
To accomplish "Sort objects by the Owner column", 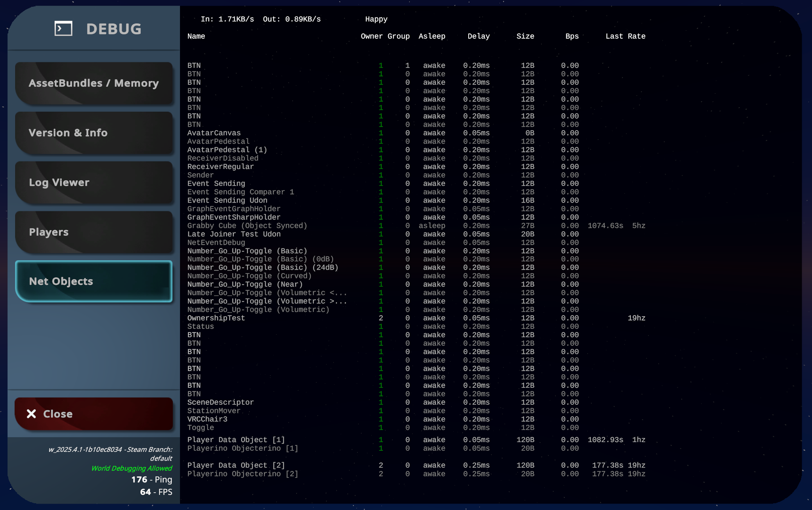I will click(x=372, y=36).
